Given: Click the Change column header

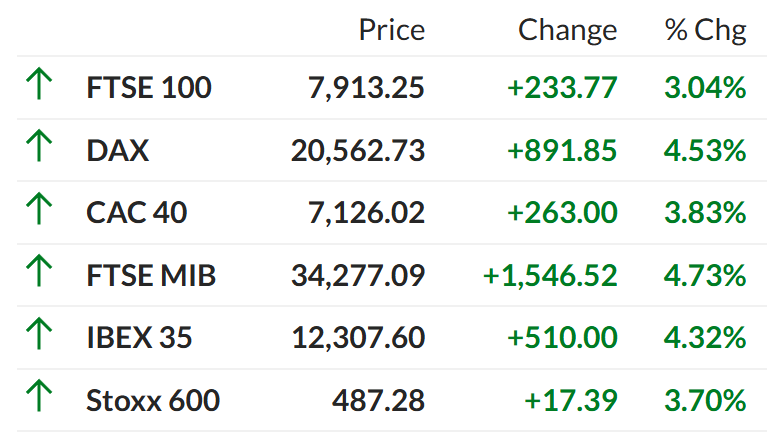Looking at the screenshot, I should tap(567, 31).
